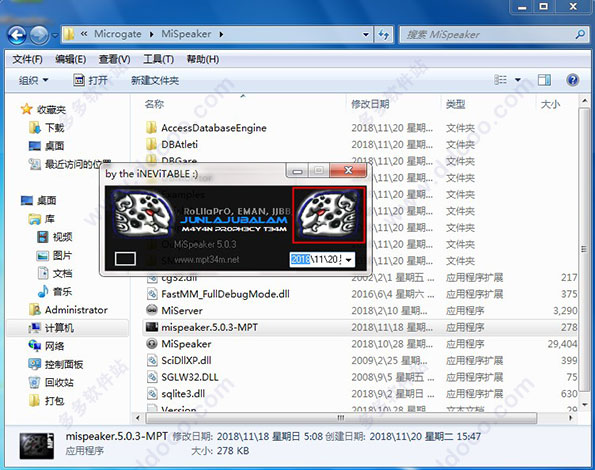Select the MiServer application icon
The height and width of the screenshot is (470, 595).
click(x=151, y=310)
